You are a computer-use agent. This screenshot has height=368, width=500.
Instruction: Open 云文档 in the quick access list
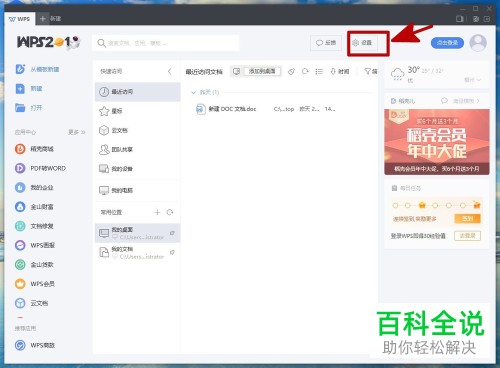coord(137,130)
